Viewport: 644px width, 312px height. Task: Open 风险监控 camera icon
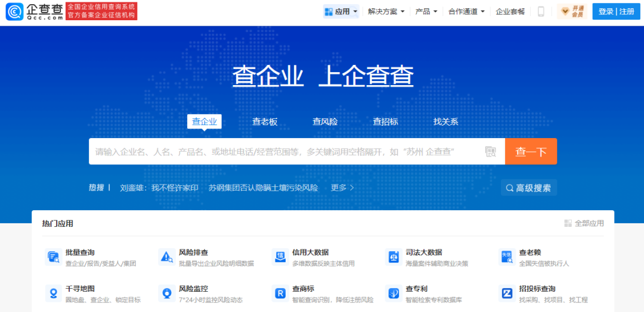(x=167, y=293)
